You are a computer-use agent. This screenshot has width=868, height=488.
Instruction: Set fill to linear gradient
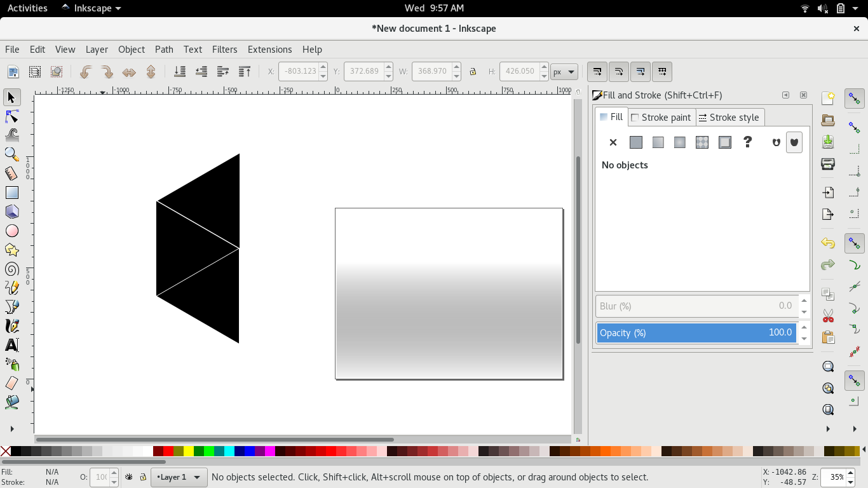pyautogui.click(x=658, y=142)
